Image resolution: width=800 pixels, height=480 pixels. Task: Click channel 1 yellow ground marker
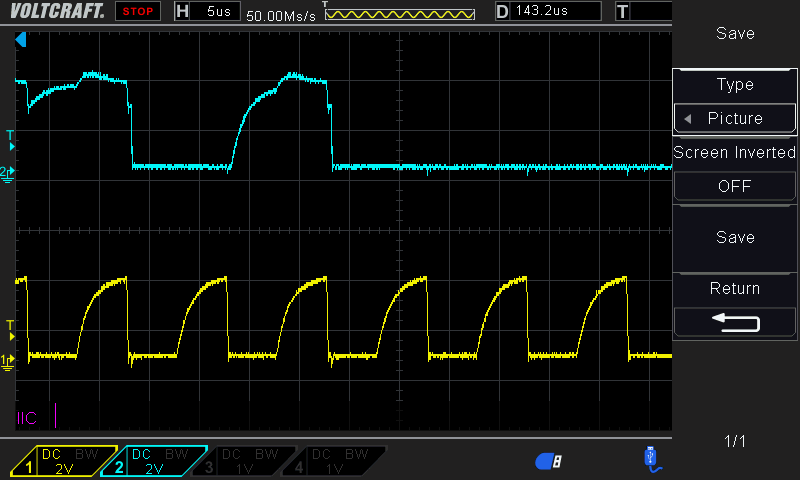pos(8,359)
